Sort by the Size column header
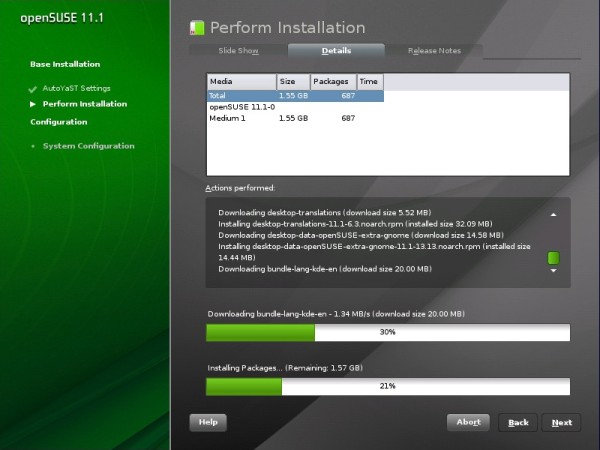Image resolution: width=600 pixels, height=450 pixels. [293, 82]
